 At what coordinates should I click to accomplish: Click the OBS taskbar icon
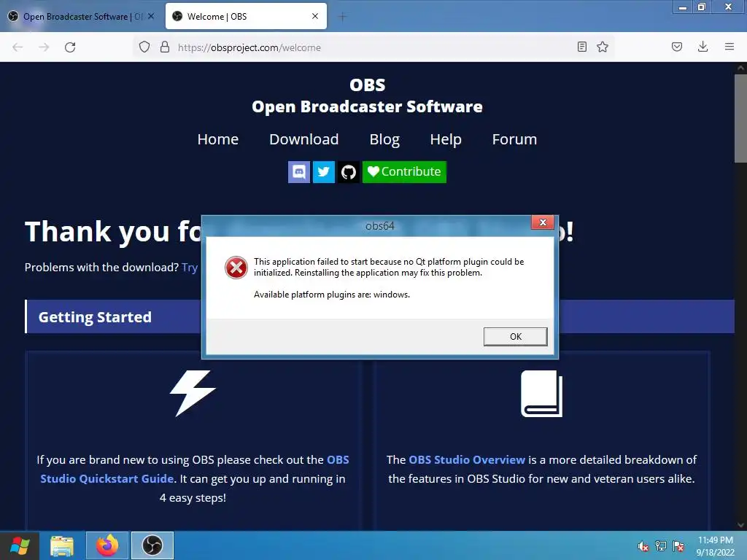click(x=152, y=545)
